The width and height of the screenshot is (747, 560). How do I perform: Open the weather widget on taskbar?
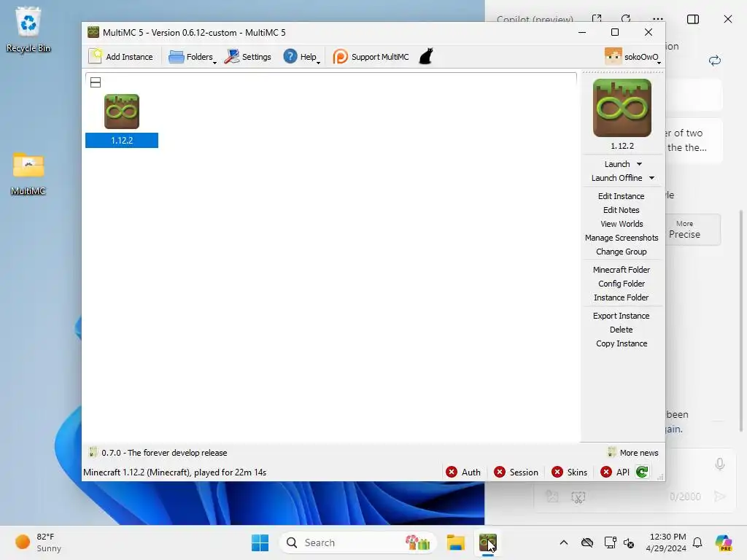coord(38,542)
